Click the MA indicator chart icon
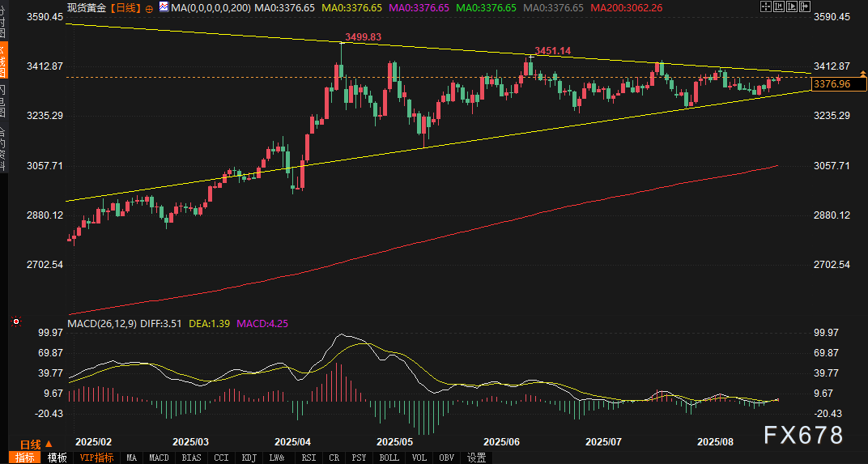 (x=164, y=7)
